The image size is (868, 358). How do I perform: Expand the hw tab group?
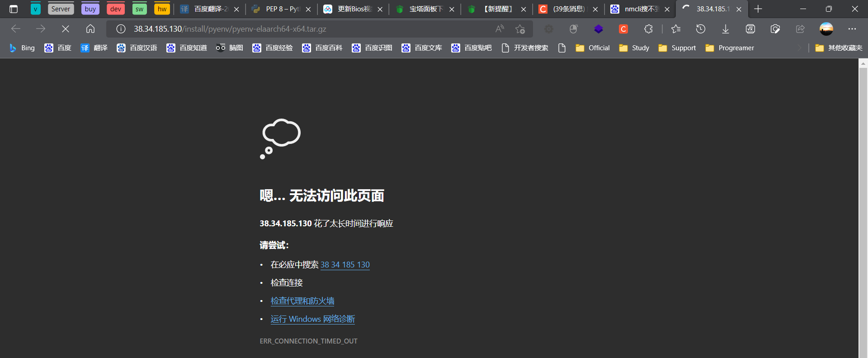tap(162, 9)
